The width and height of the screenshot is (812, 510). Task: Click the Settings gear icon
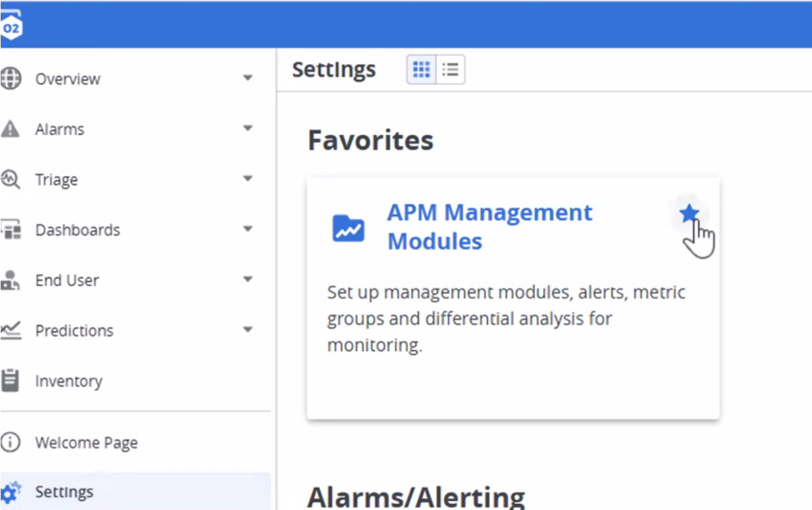click(x=10, y=492)
